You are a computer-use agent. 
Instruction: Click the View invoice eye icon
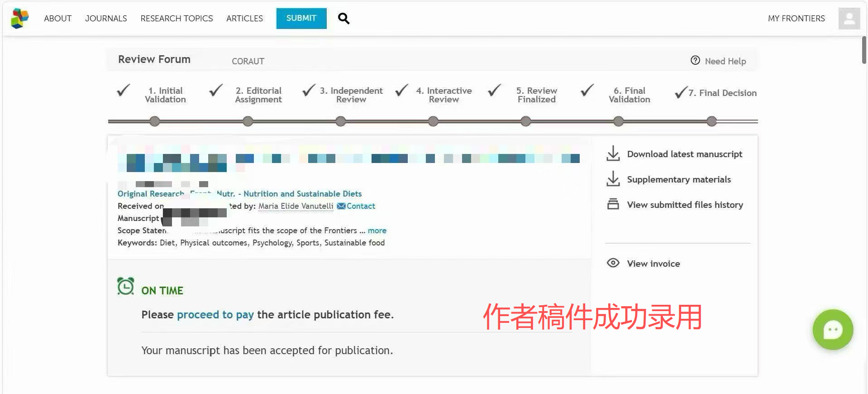tap(613, 263)
